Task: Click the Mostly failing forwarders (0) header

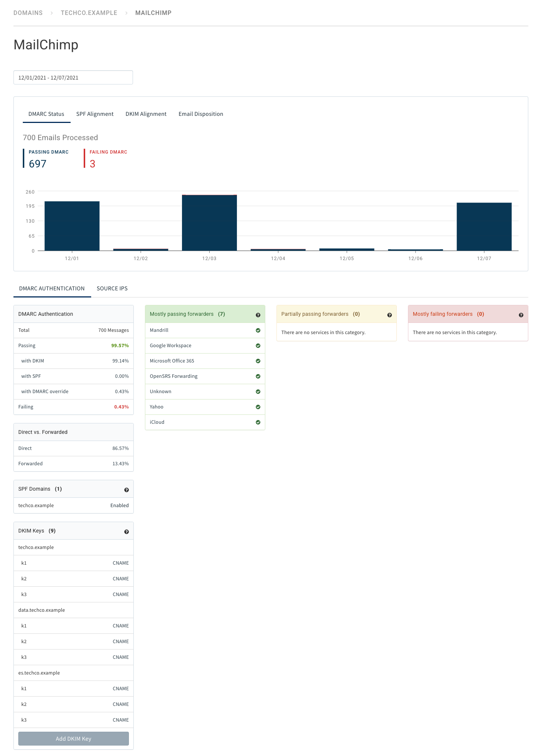Action: [x=468, y=314]
